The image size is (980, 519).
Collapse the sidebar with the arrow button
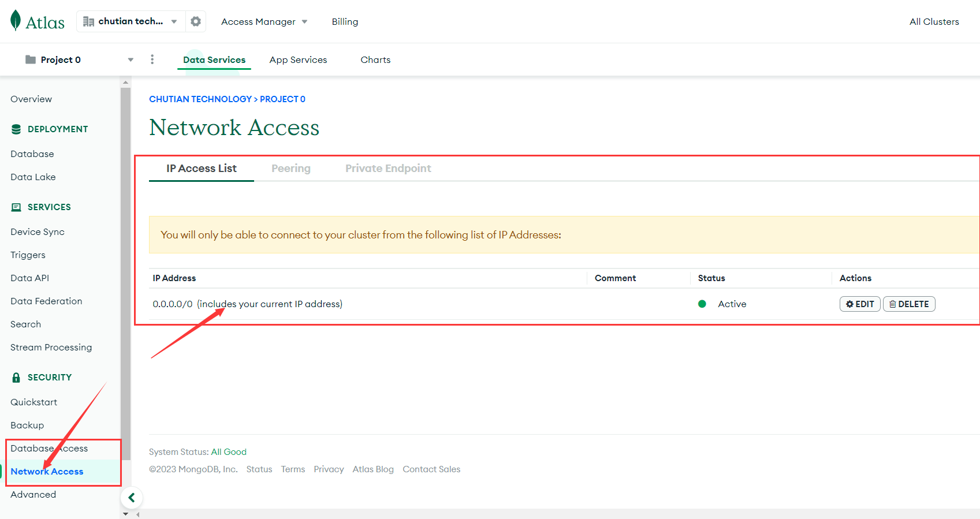(132, 498)
